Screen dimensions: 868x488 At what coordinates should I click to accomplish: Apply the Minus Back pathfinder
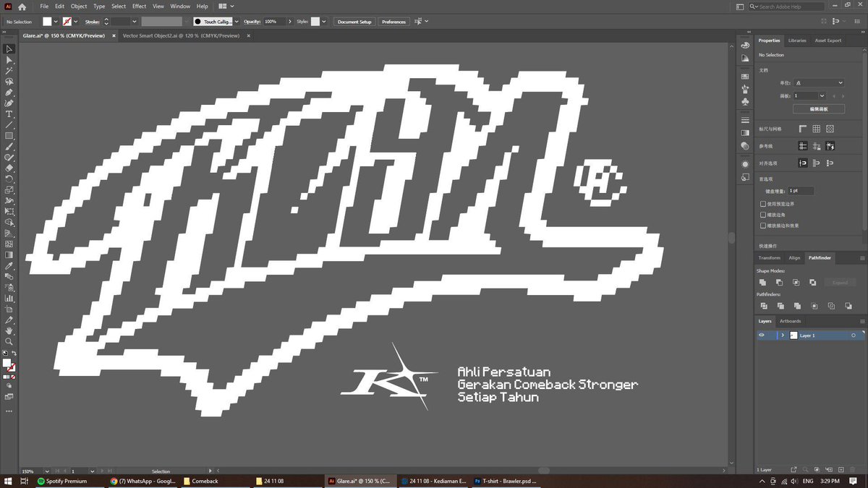[x=848, y=306]
